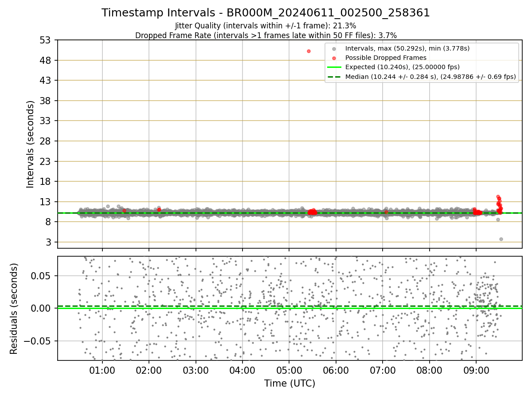Click the red dropped-frame cluster near 05:30
The image size is (532, 399).
[x=313, y=212]
